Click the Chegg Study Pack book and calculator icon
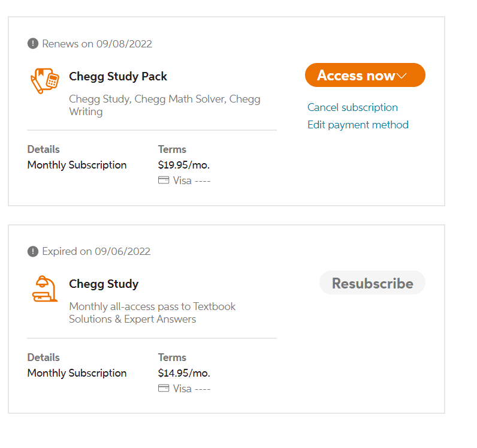 point(45,81)
